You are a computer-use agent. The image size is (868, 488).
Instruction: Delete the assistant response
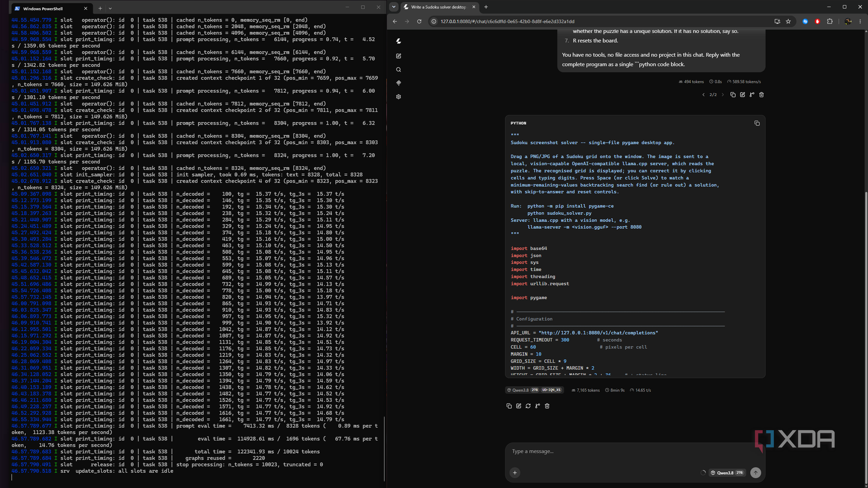pyautogui.click(x=547, y=406)
